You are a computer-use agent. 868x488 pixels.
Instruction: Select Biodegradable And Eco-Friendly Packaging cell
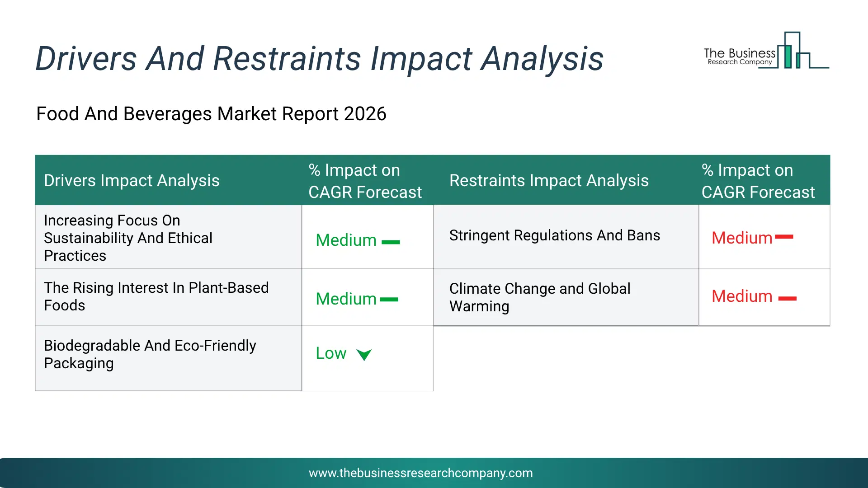(168, 358)
